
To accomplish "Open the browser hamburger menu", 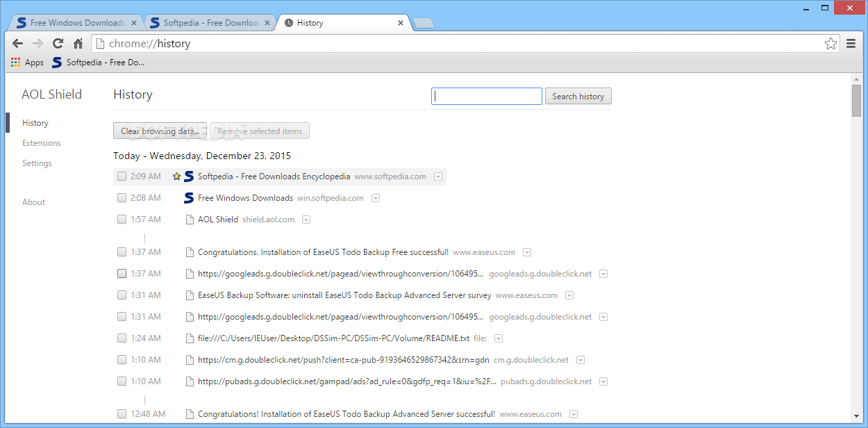I will [x=851, y=43].
